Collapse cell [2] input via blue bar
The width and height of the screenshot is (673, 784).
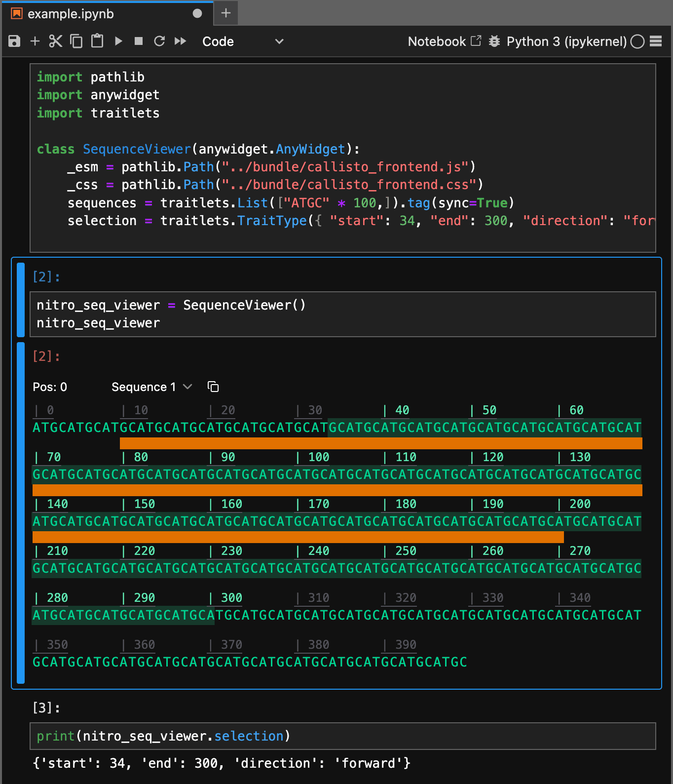point(21,300)
